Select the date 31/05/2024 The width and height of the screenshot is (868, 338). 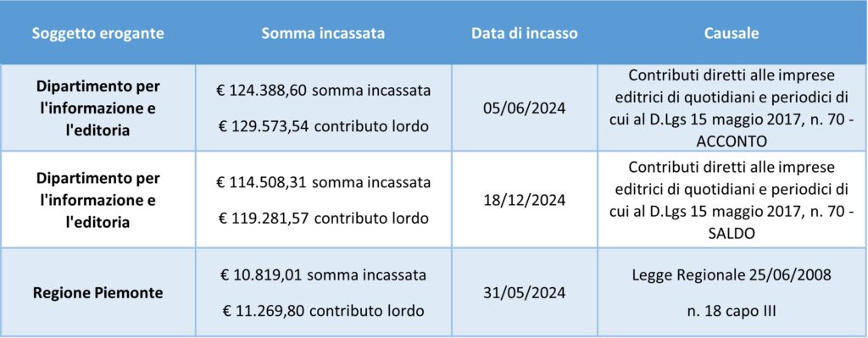click(524, 292)
